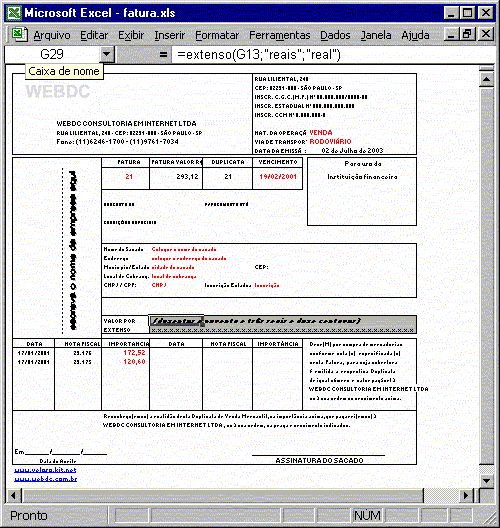Image resolution: width=500 pixels, height=528 pixels.
Task: Maximize the Excel application window
Action: [467, 13]
